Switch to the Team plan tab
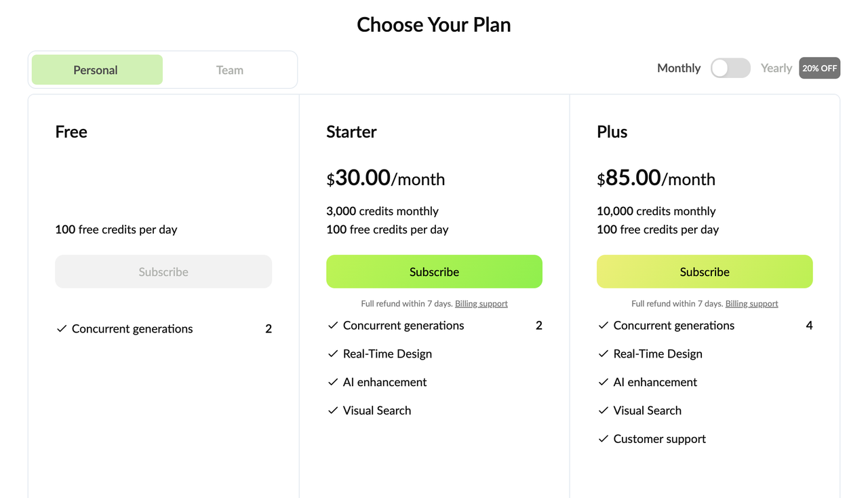This screenshot has width=868, height=498. [229, 70]
